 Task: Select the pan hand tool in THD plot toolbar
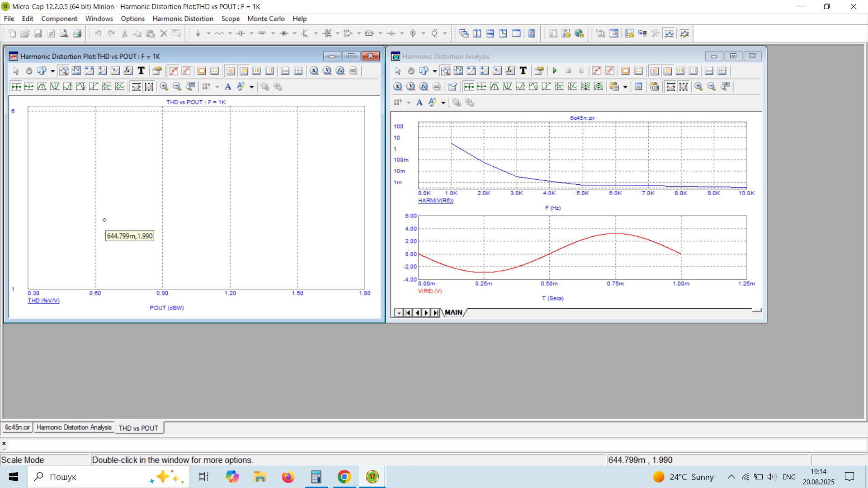pos(29,71)
